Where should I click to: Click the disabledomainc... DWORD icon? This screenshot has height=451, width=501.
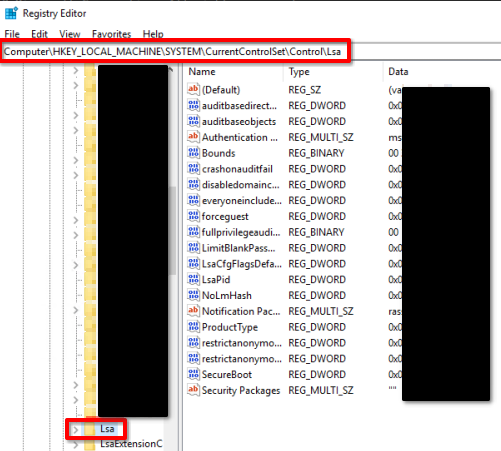[193, 184]
